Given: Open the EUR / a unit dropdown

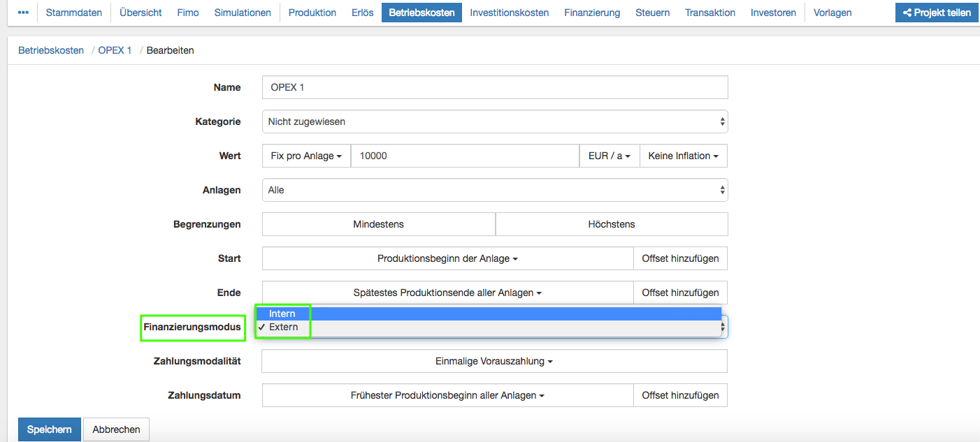Looking at the screenshot, I should click(610, 156).
